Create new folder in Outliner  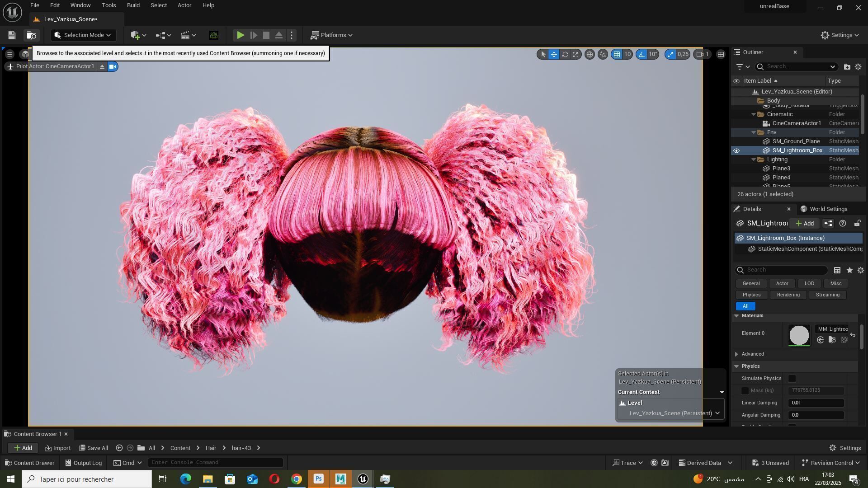pyautogui.click(x=847, y=67)
